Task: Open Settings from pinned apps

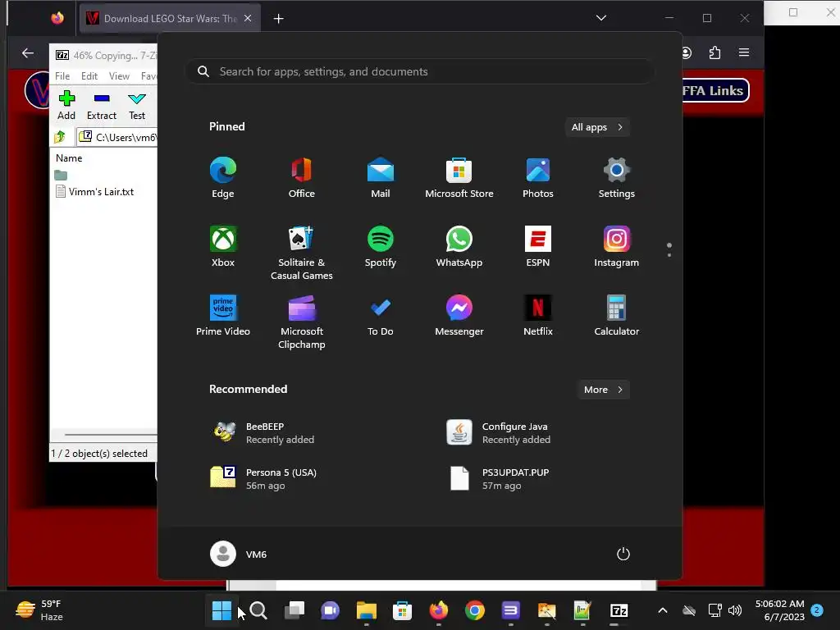Action: click(x=617, y=177)
